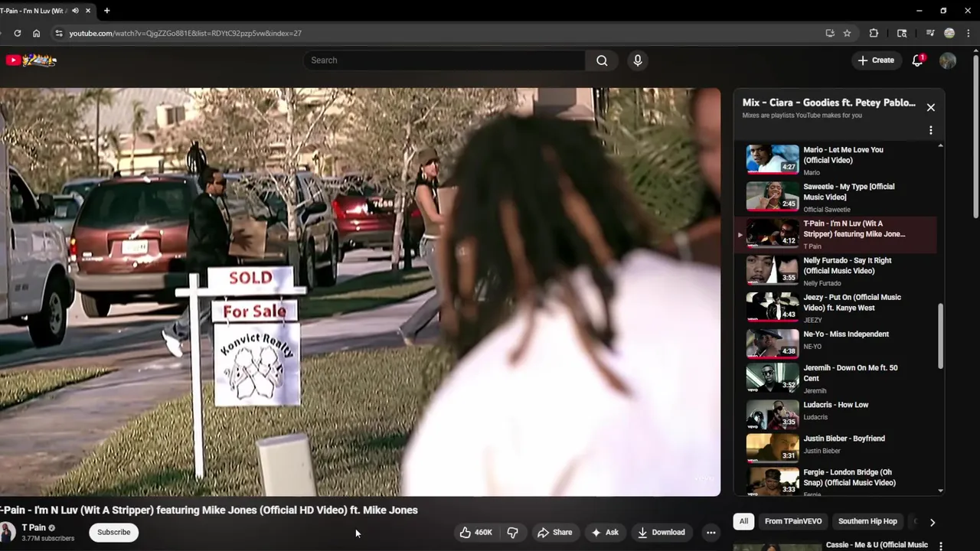Click the magnifier search button
Screen dimensions: 980x551
[602, 60]
